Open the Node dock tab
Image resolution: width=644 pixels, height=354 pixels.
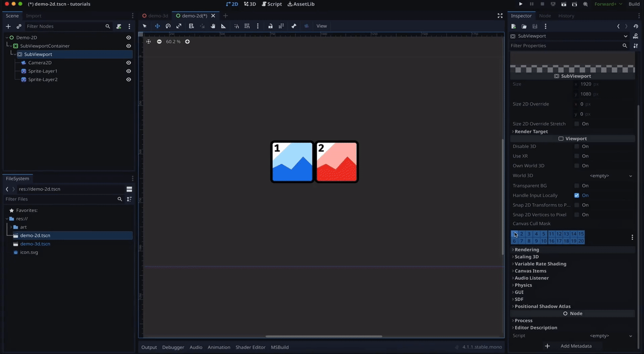[x=545, y=16]
